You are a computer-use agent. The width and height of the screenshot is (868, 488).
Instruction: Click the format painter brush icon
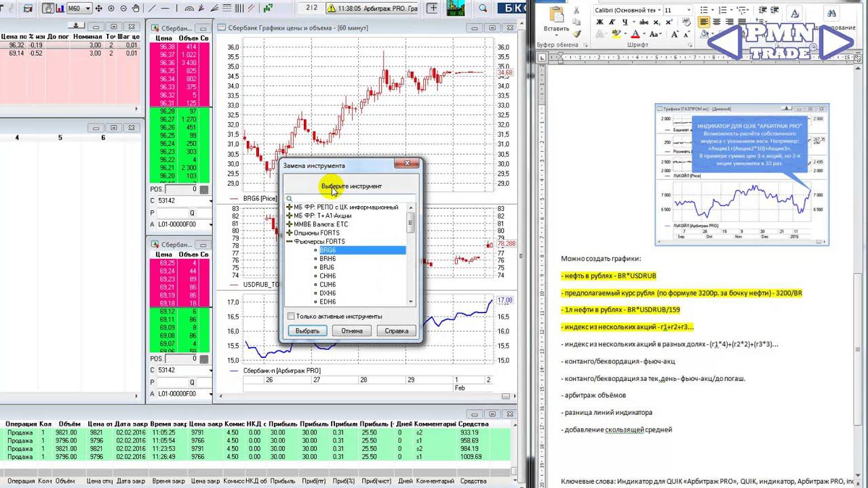coord(578,33)
